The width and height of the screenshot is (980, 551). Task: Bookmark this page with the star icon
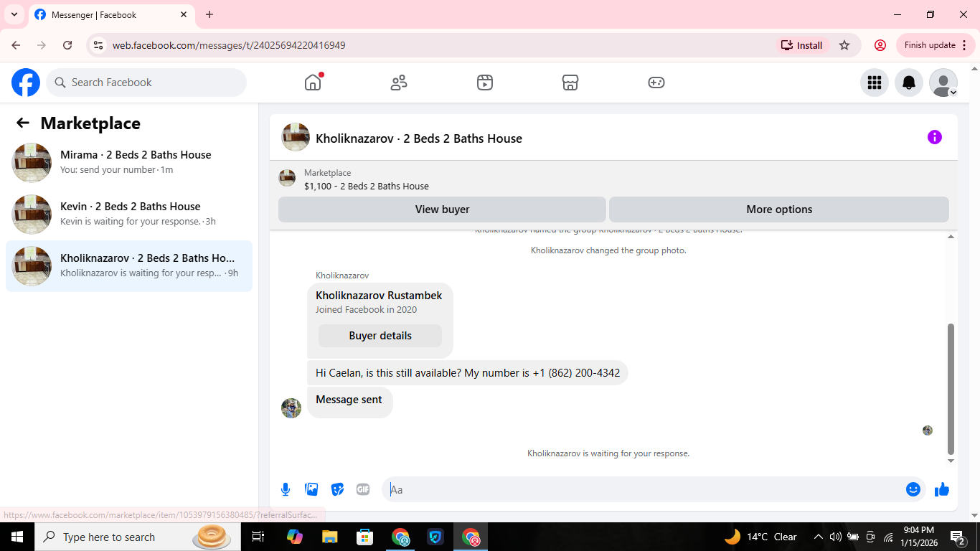pyautogui.click(x=844, y=45)
